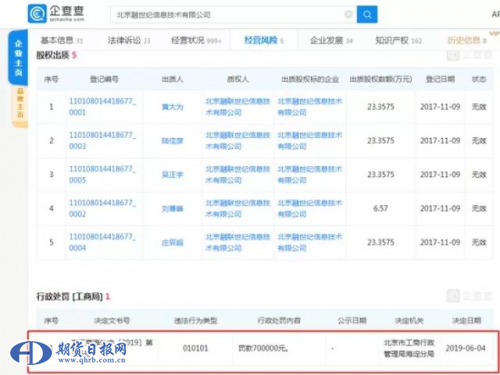Open the pledgee company link in row 5
This screenshot has height=375, width=500.
point(238,242)
